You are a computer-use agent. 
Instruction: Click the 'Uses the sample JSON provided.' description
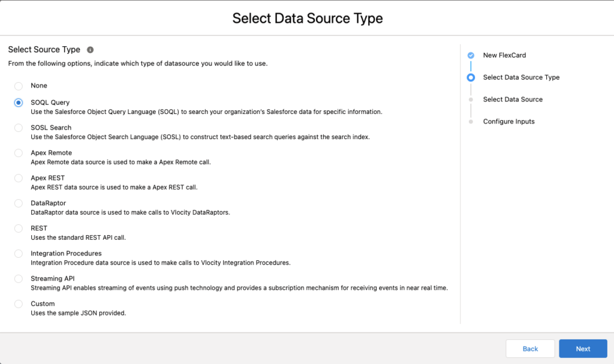tap(79, 313)
